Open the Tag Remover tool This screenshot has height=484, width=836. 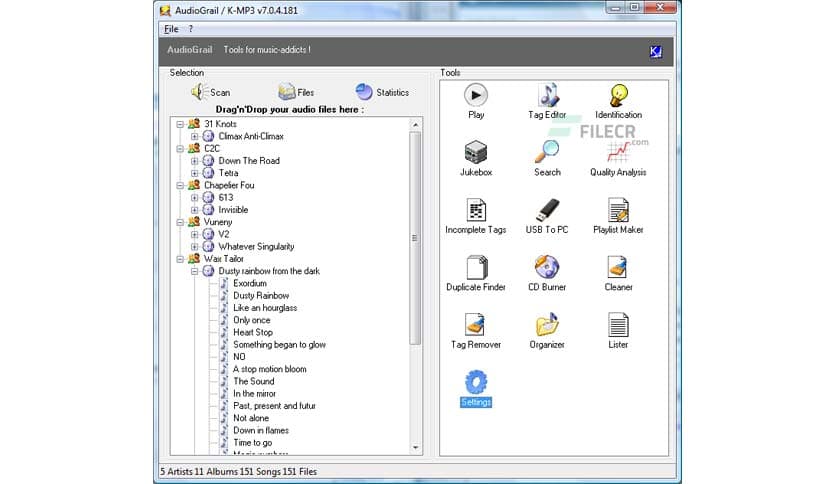476,331
